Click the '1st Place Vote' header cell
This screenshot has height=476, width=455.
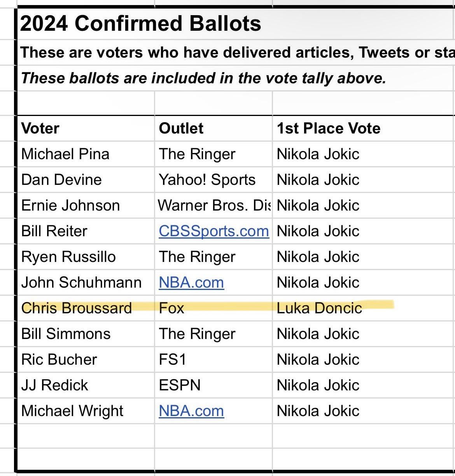pyautogui.click(x=328, y=128)
